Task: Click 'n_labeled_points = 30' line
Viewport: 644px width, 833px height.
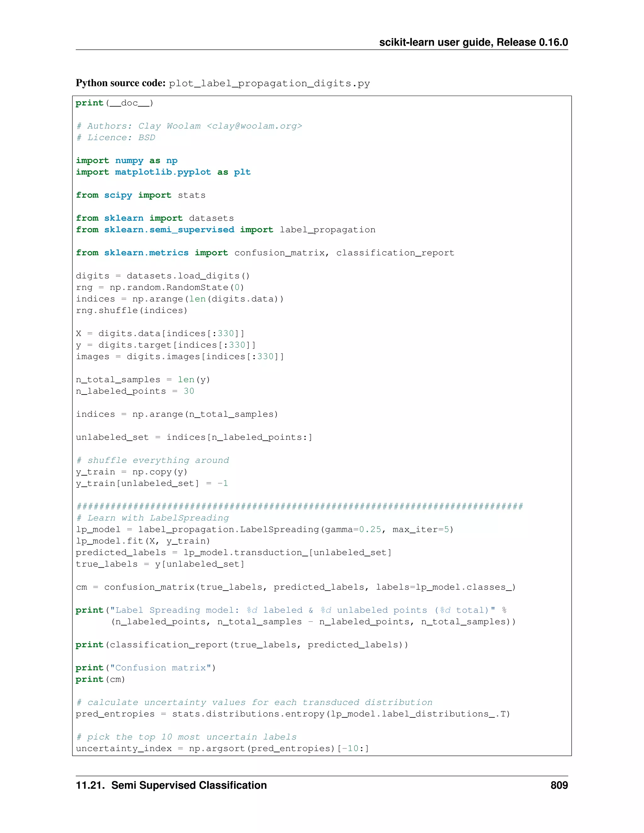Action: (x=135, y=391)
